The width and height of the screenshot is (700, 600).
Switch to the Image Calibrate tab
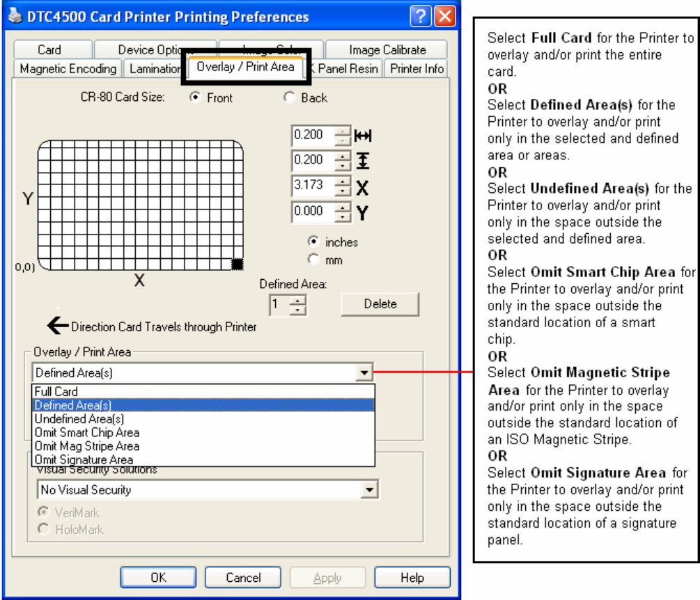click(387, 49)
